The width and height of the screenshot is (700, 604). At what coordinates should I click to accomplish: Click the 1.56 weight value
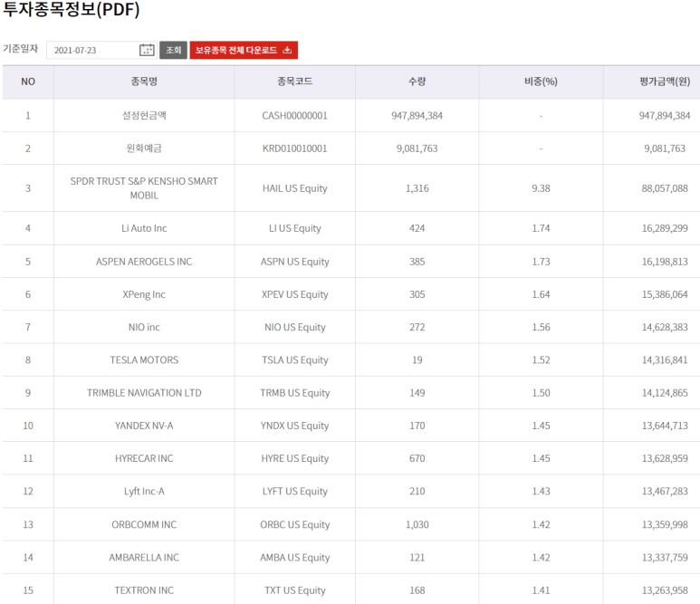tap(541, 327)
